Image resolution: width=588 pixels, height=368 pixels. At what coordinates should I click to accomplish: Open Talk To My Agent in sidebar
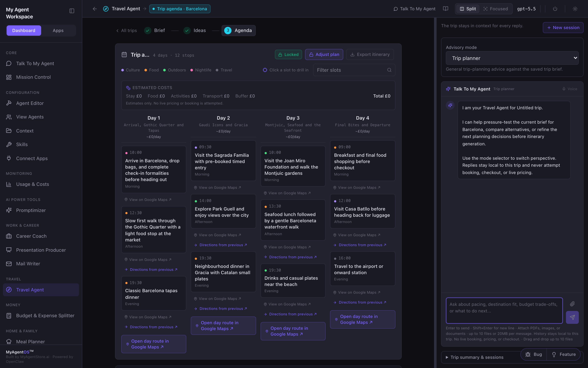[x=41, y=63]
